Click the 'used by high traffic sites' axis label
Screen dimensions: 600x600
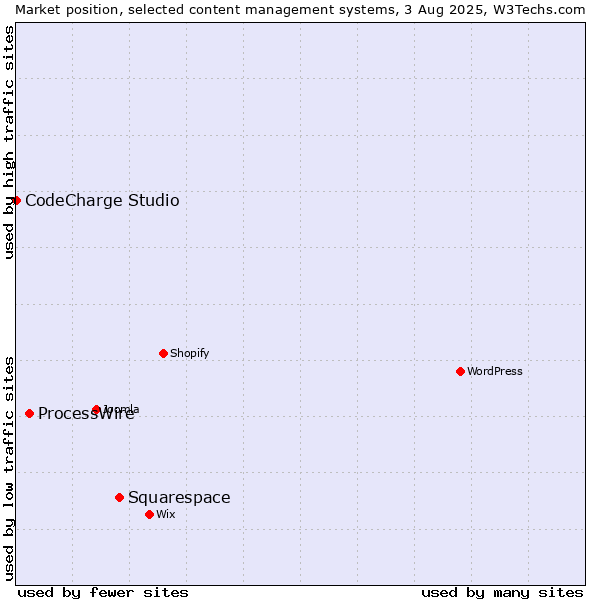point(9,142)
